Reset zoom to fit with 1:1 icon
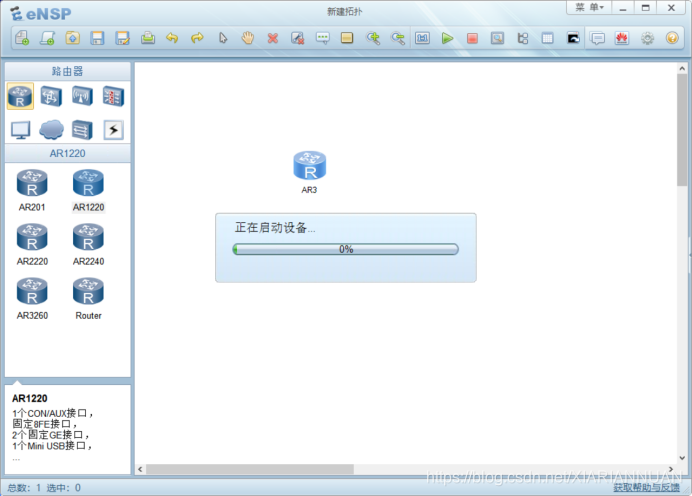 (x=422, y=38)
